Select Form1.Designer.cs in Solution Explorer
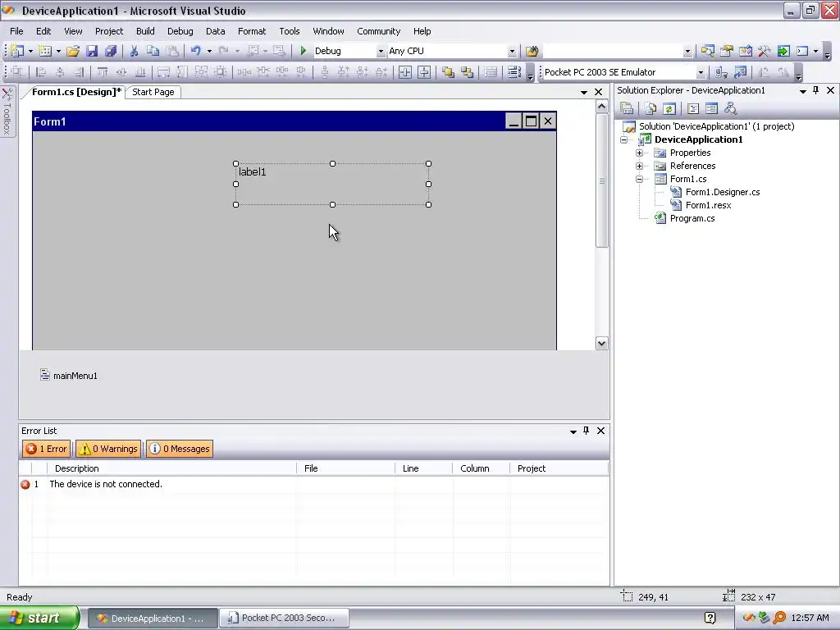 pyautogui.click(x=723, y=192)
